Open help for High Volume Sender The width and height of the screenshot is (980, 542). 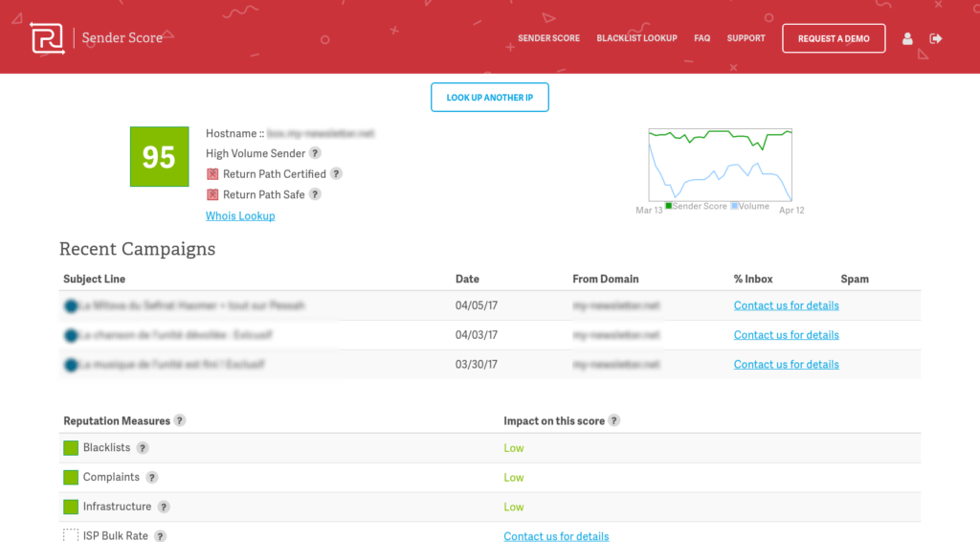(315, 153)
